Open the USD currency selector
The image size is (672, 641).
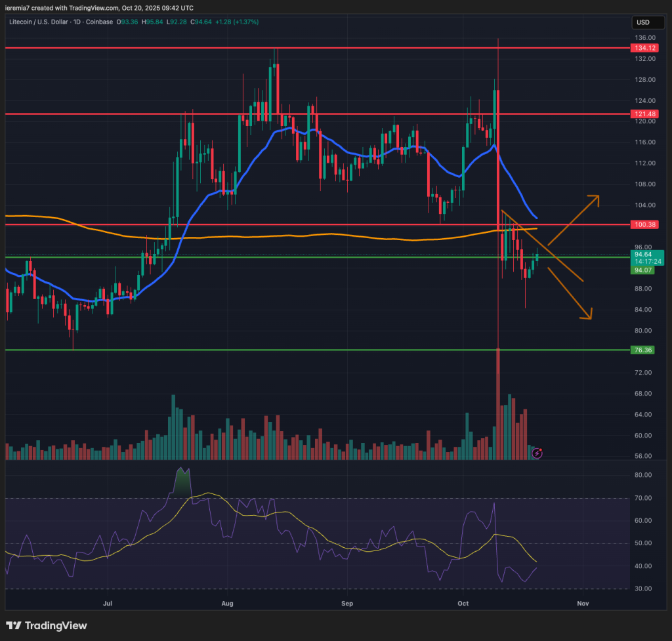[641, 22]
